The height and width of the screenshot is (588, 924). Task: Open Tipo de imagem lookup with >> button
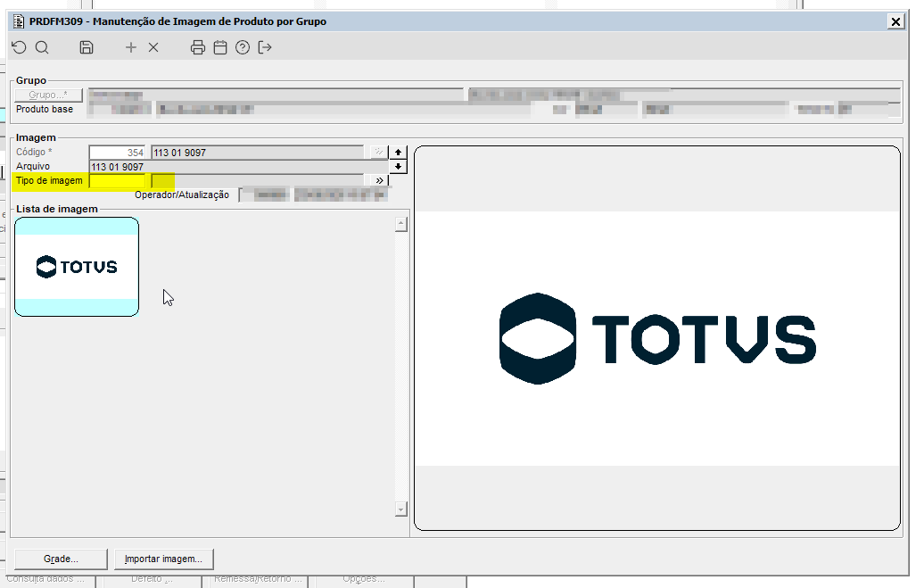click(380, 180)
